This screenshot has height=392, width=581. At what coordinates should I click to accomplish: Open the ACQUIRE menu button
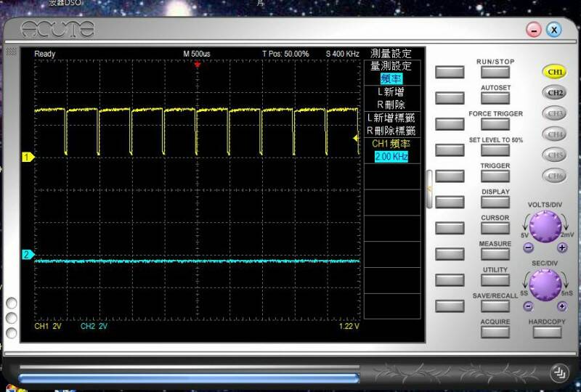[495, 332]
